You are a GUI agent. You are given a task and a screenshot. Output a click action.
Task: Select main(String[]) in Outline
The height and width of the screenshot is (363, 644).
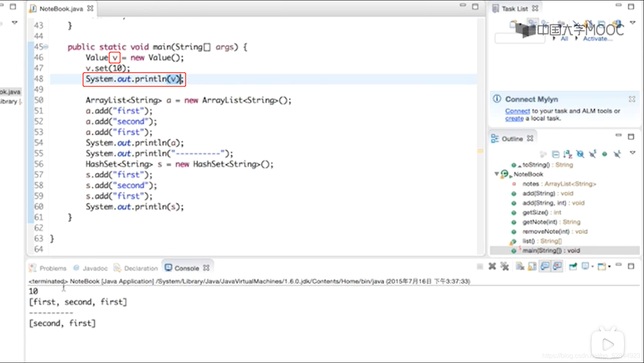pos(565,250)
